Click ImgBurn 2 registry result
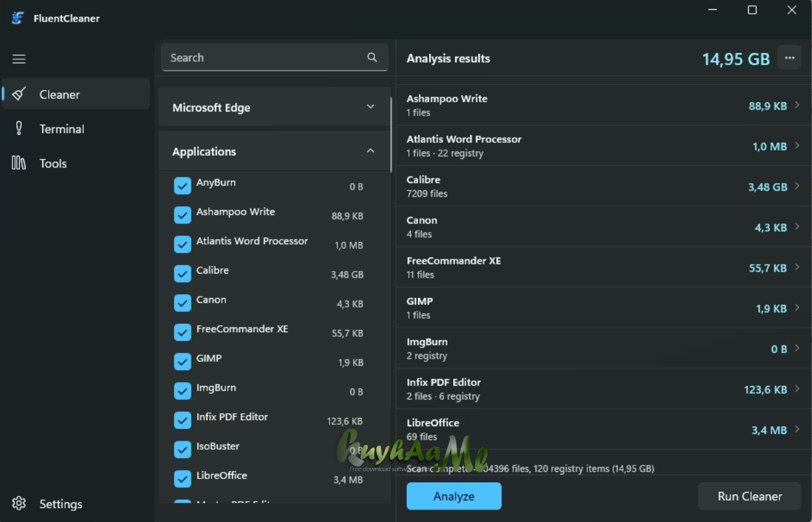 604,348
